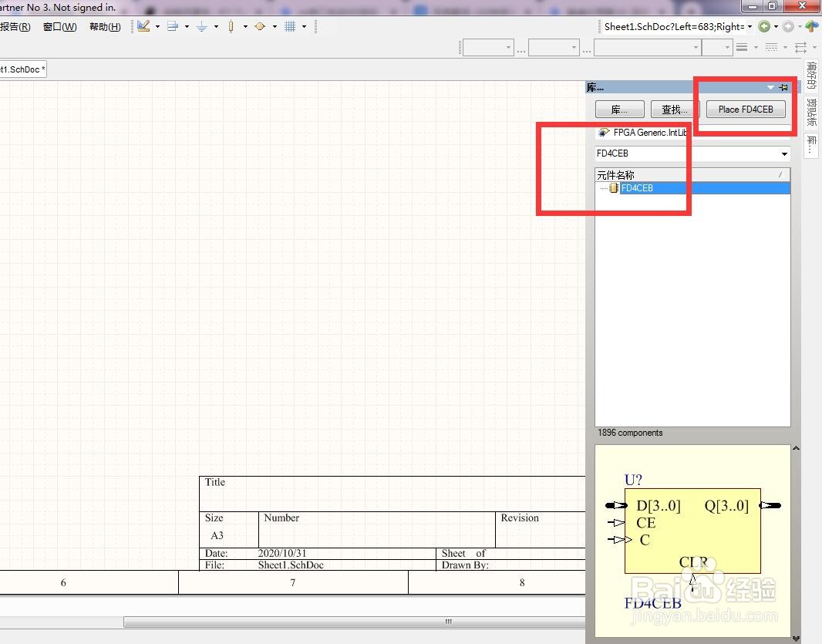Click the horizontal scrollbar thumb
The height and width of the screenshot is (644, 822).
click(x=355, y=622)
